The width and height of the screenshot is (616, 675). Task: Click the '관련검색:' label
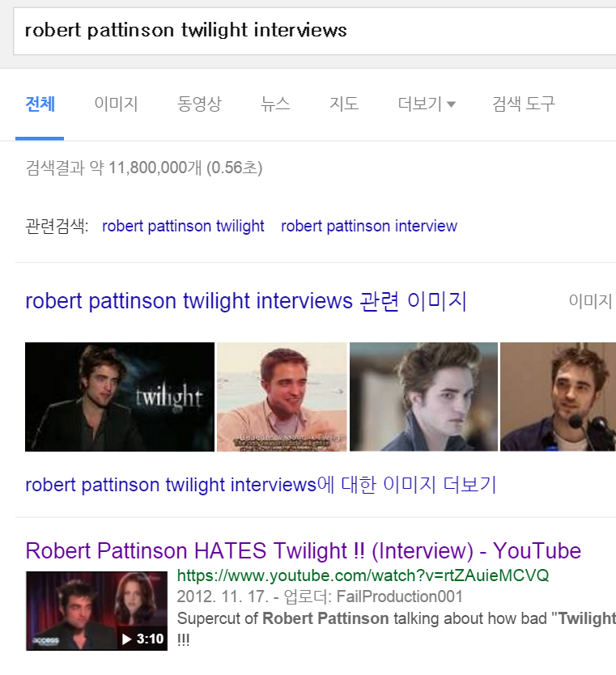(x=57, y=226)
